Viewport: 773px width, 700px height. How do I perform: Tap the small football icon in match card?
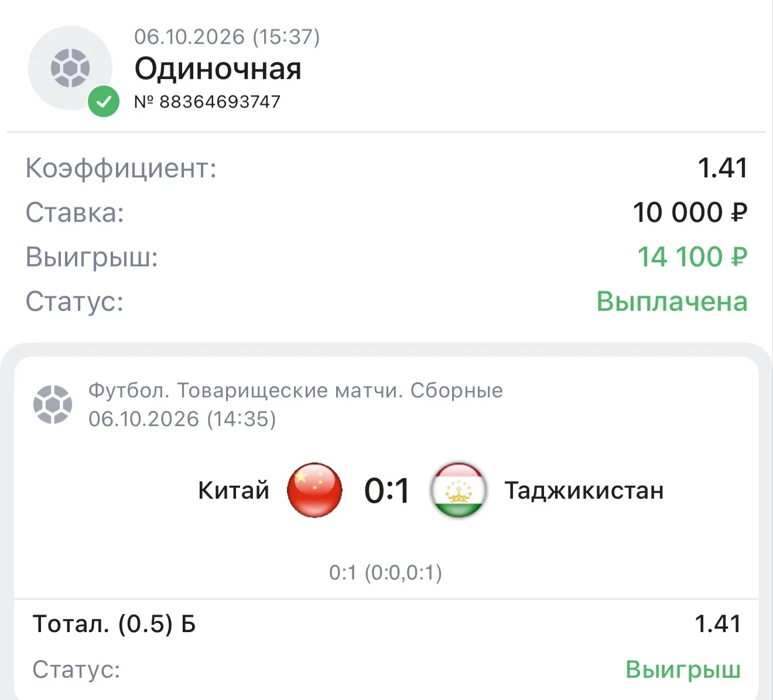[x=53, y=404]
